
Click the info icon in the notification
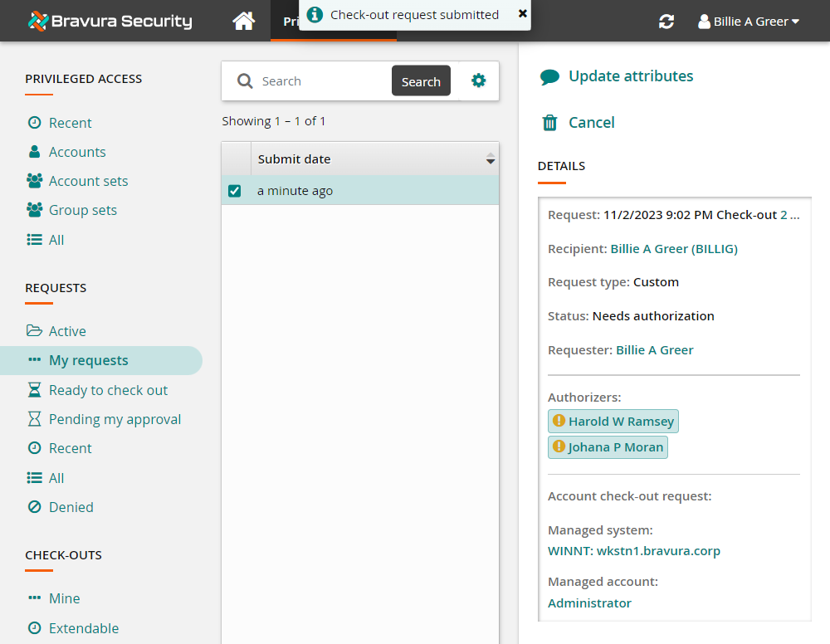[x=315, y=14]
